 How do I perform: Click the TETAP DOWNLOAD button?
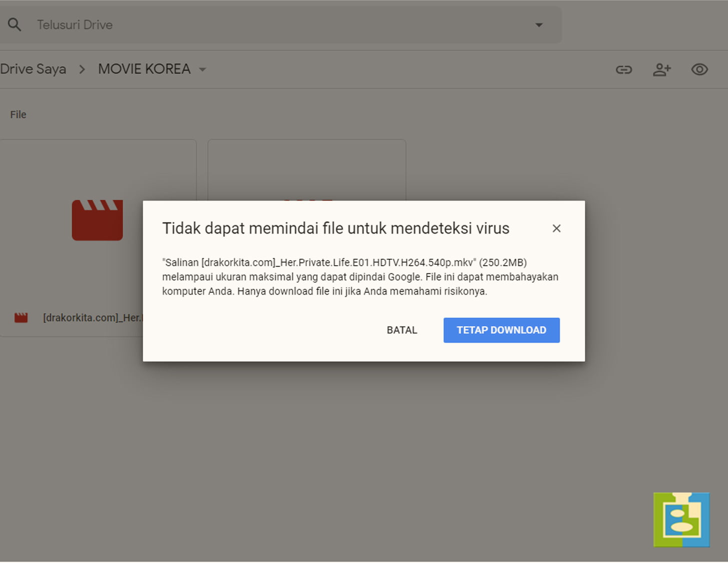pyautogui.click(x=501, y=330)
